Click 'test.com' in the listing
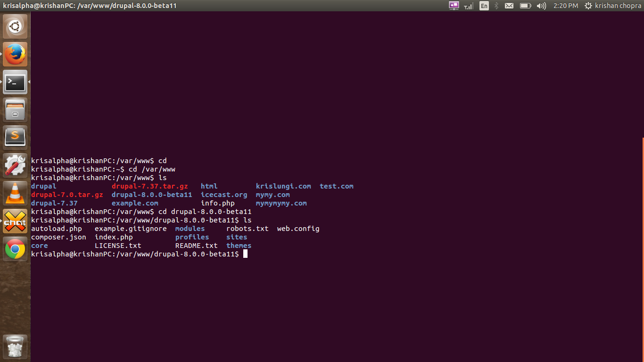Viewport: 644px width, 362px height. [x=337, y=186]
